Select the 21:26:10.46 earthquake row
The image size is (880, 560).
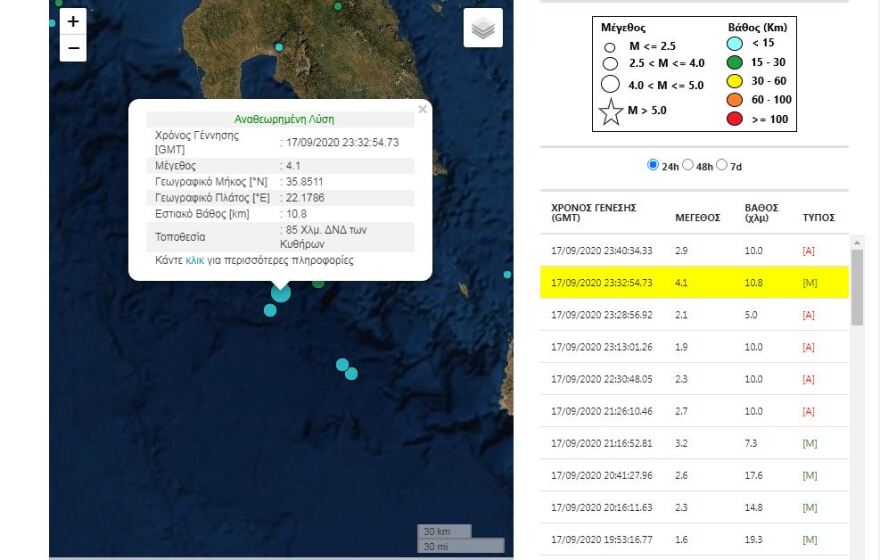click(x=694, y=411)
